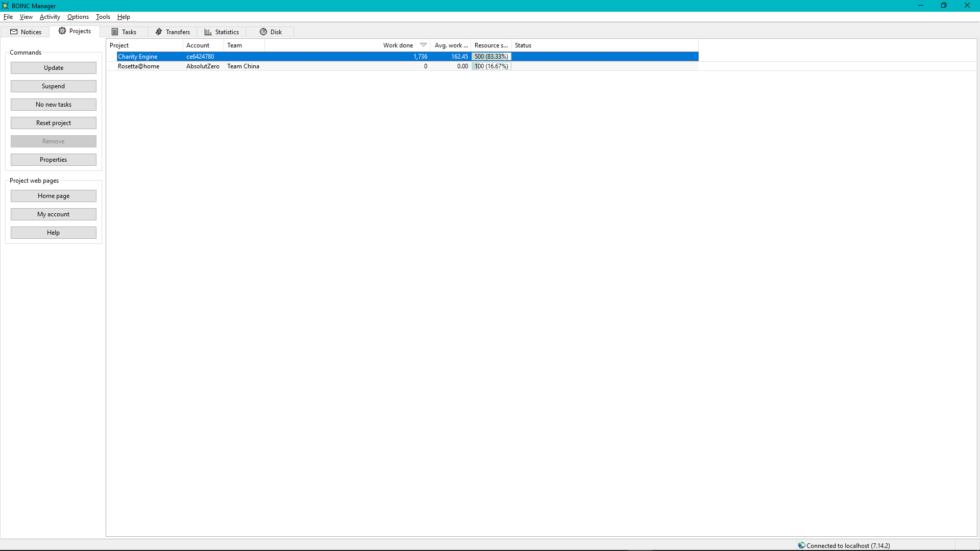The width and height of the screenshot is (980, 551).
Task: Click the Disk tab pie icon
Action: [263, 32]
